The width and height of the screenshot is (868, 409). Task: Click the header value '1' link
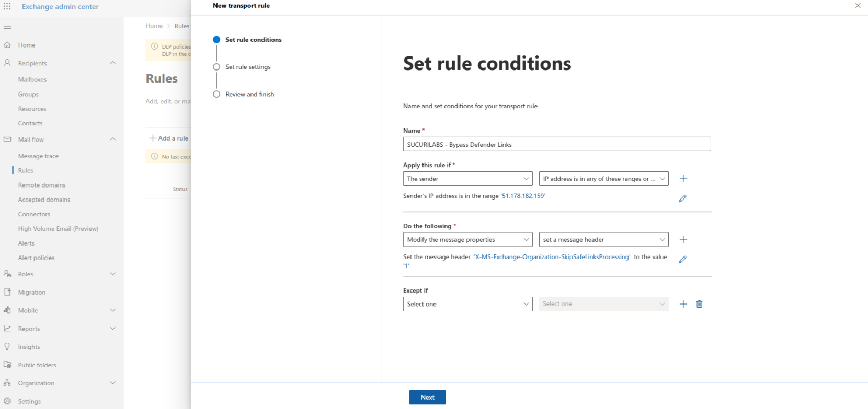pyautogui.click(x=406, y=265)
